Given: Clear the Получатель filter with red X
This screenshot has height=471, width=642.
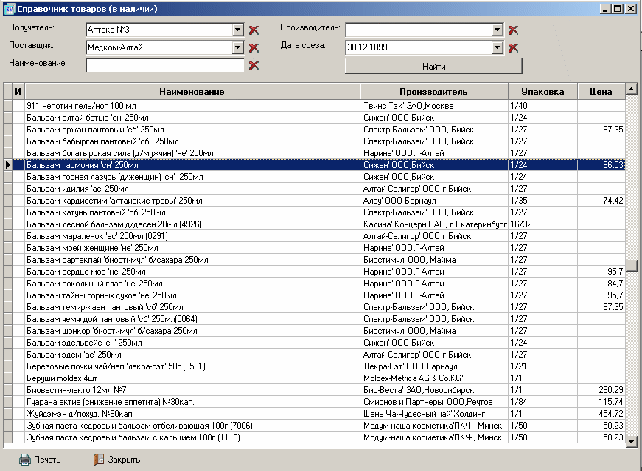Looking at the screenshot, I should [x=253, y=29].
